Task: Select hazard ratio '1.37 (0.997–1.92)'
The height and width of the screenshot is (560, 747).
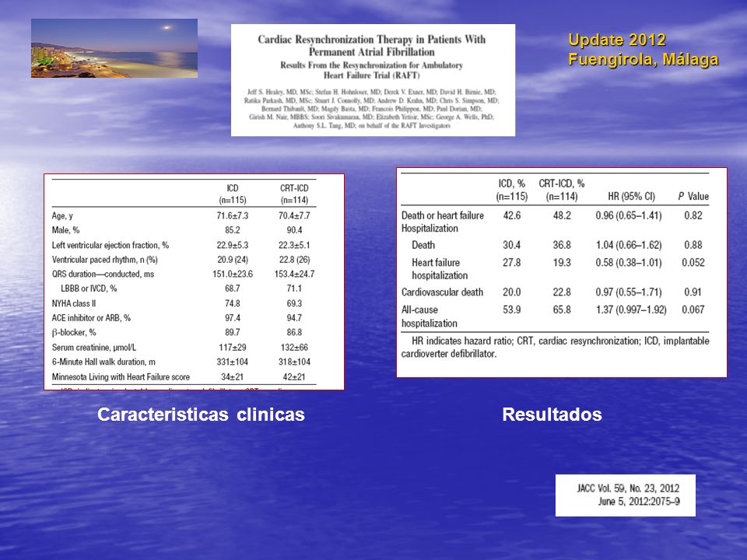Action: 631,310
